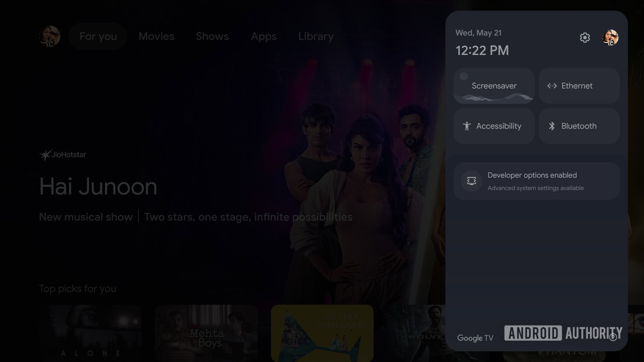644x362 pixels.
Task: Open the Accessibility quick tile
Action: tap(494, 126)
